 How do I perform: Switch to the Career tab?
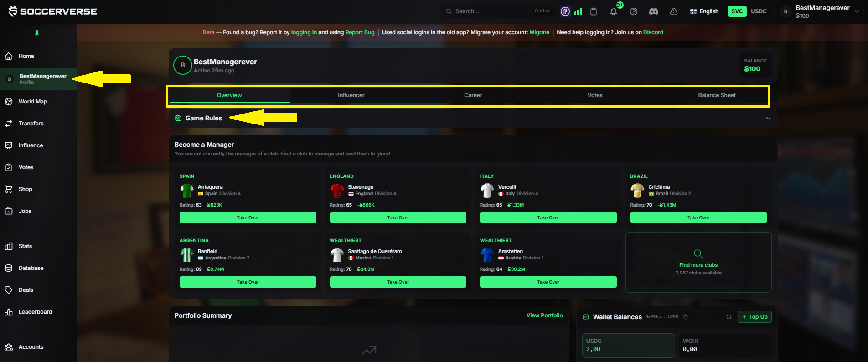[x=473, y=95]
